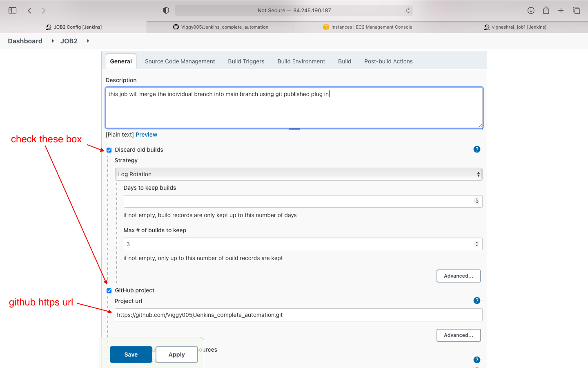
Task: Go forward with Safari forward arrow
Action: tap(44, 11)
